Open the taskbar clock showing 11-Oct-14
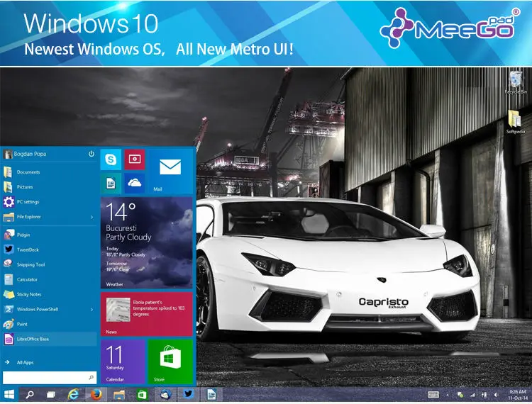 pyautogui.click(x=518, y=395)
